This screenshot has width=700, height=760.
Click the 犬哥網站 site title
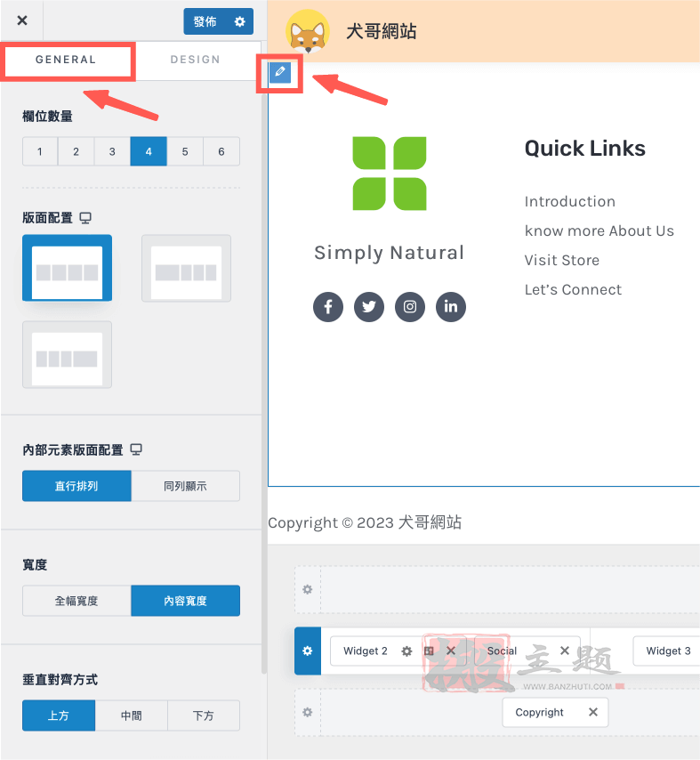pos(382,31)
